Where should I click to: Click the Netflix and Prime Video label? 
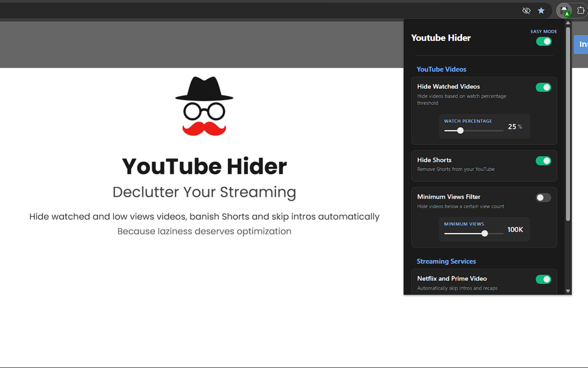pos(452,278)
